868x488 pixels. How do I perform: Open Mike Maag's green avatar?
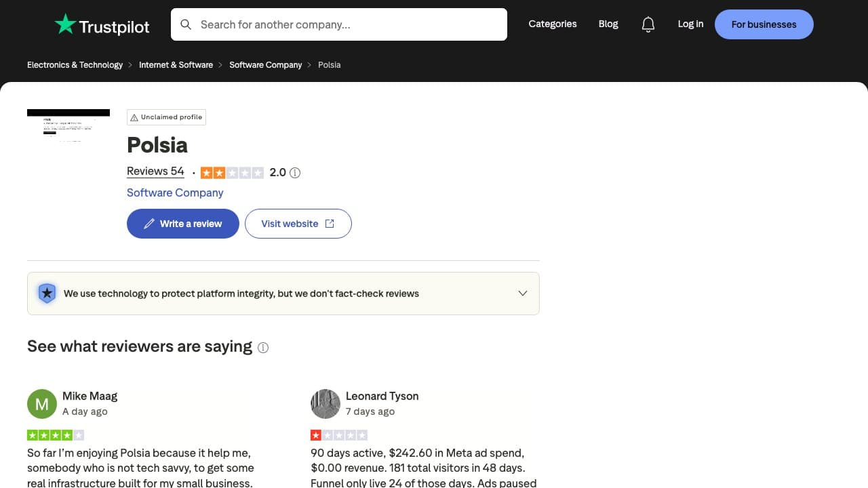point(42,404)
